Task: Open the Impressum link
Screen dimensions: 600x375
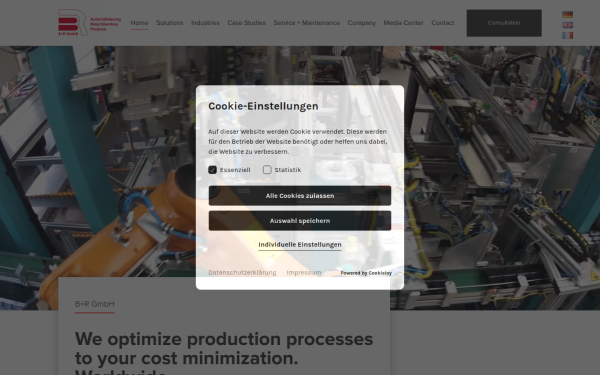Action: point(304,272)
